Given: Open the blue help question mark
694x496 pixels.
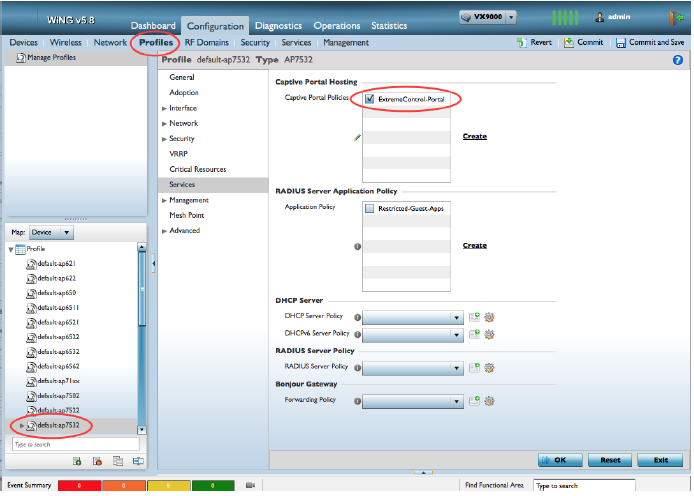Looking at the screenshot, I should point(677,60).
